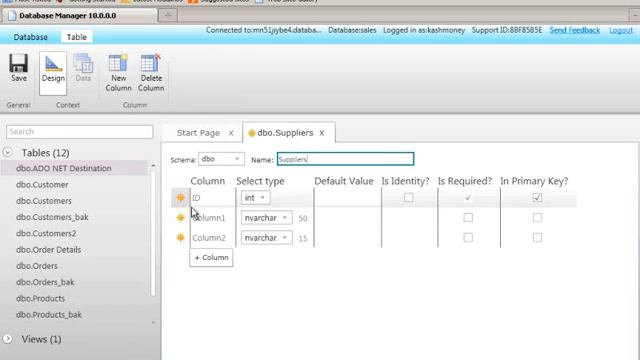Open dbo.Products in the table list
This screenshot has width=640, height=360.
[40, 298]
